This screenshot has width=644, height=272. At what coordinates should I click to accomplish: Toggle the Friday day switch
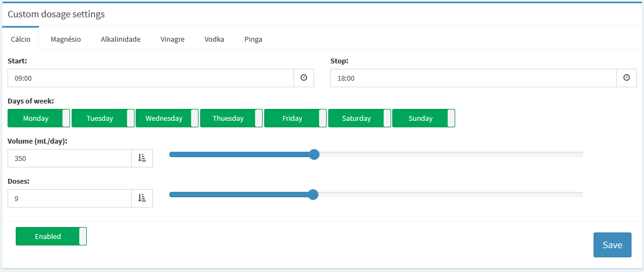295,118
